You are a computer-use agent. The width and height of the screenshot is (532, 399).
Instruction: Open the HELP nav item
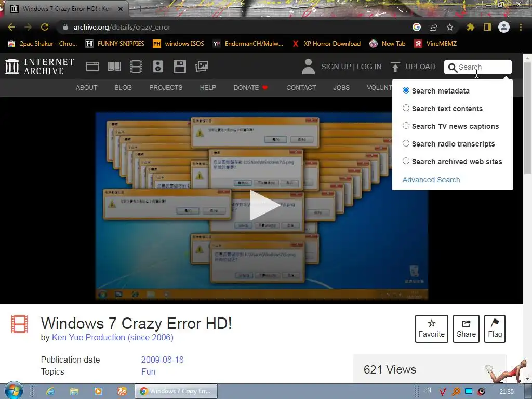208,87
